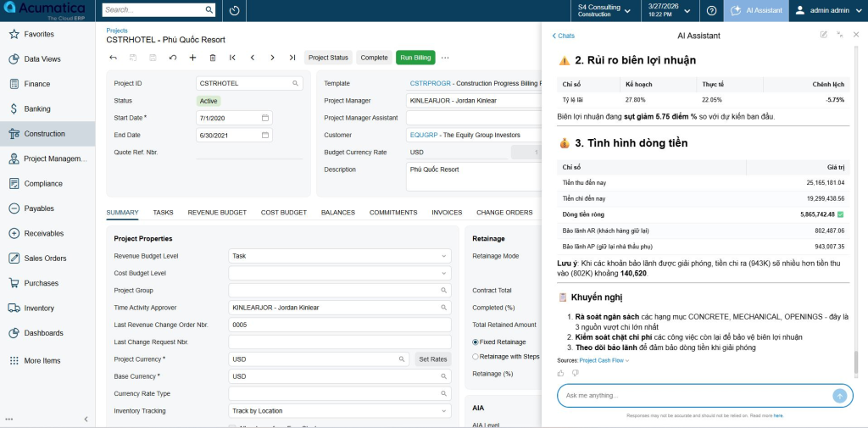The width and height of the screenshot is (868, 428).
Task: Open the business date selector
Action: tap(669, 10)
